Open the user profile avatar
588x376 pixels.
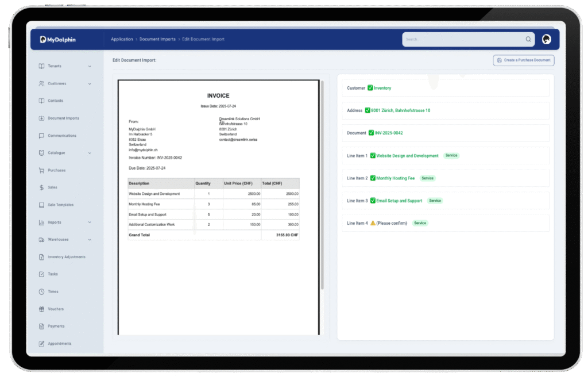click(546, 39)
